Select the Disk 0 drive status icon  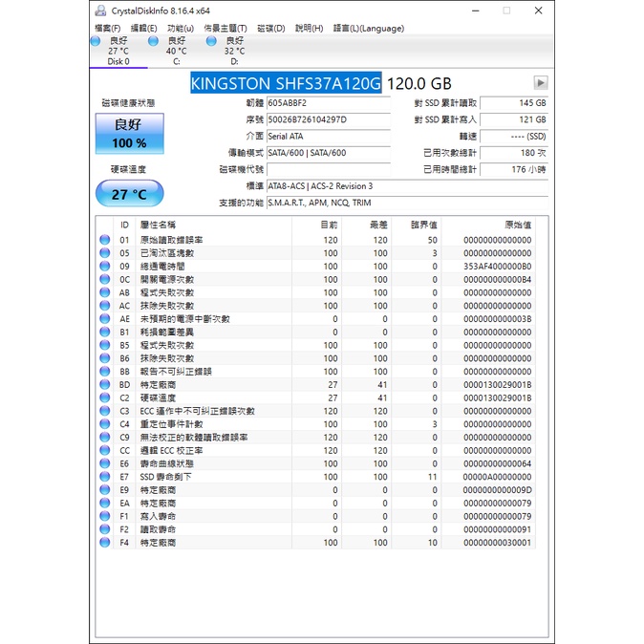point(96,42)
